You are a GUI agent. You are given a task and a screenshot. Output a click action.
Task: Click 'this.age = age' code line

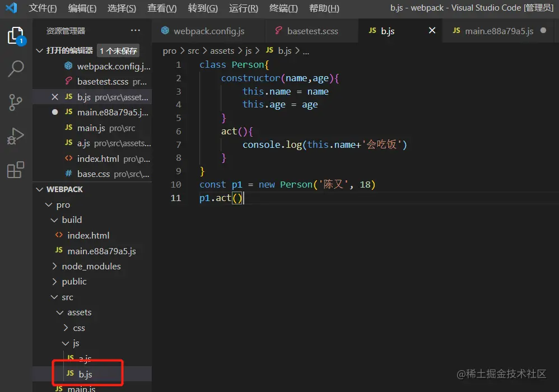[x=280, y=104]
